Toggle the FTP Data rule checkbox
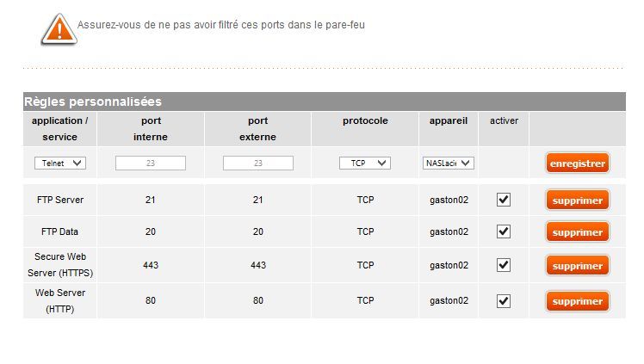This screenshot has height=364, width=644. tap(504, 231)
